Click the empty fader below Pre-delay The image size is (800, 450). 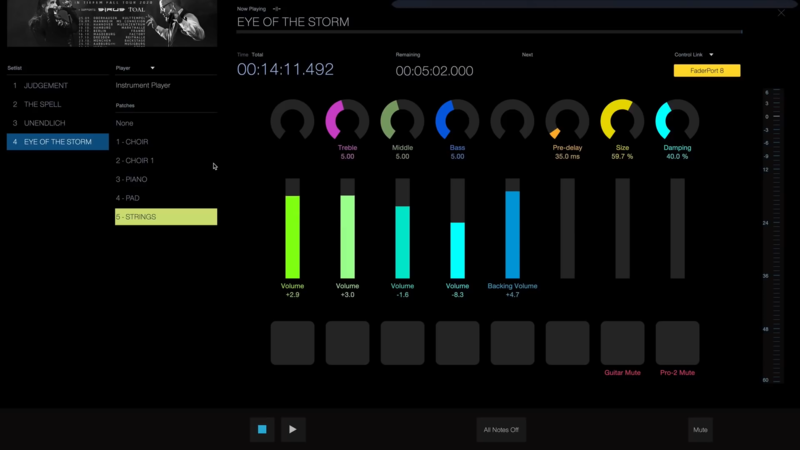pyautogui.click(x=567, y=229)
